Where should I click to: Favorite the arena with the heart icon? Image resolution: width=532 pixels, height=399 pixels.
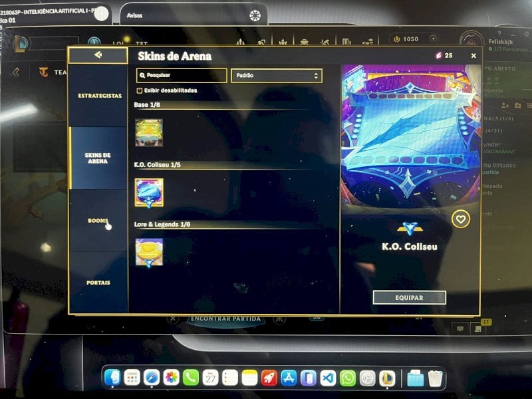460,219
